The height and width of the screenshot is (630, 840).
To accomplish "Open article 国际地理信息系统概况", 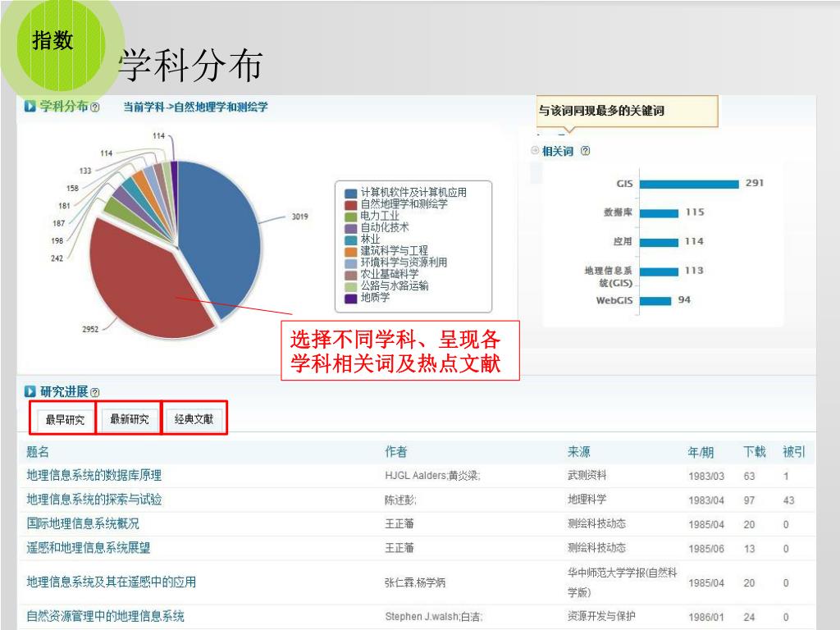I will [x=83, y=523].
